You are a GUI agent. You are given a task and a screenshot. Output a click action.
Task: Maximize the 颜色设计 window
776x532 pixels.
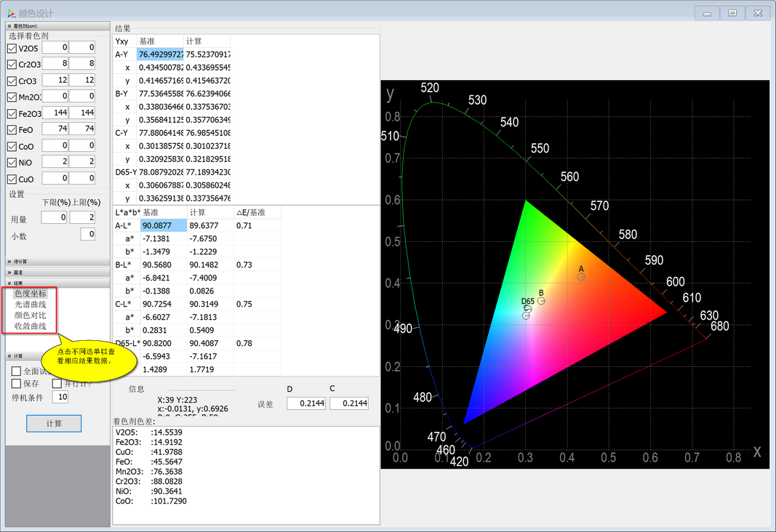pyautogui.click(x=732, y=13)
